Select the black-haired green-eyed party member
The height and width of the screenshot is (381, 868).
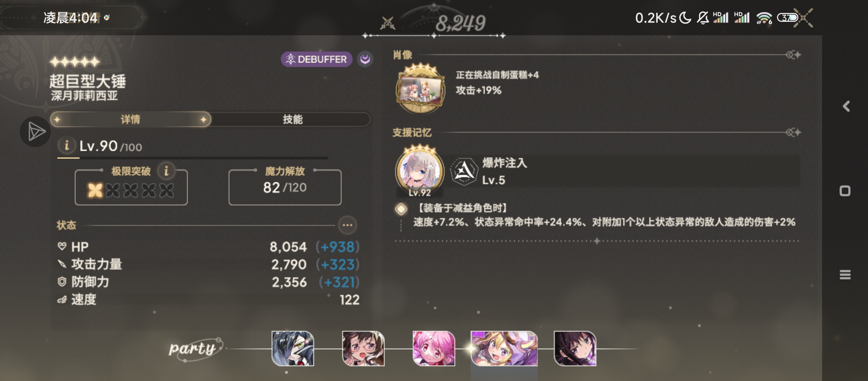pos(293,348)
